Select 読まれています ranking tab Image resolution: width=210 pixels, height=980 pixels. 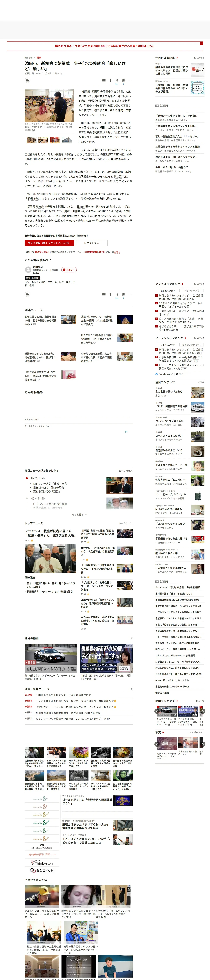(168, 291)
